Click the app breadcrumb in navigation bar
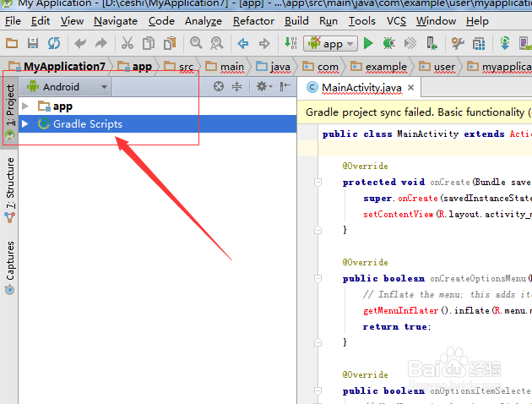 click(135, 66)
